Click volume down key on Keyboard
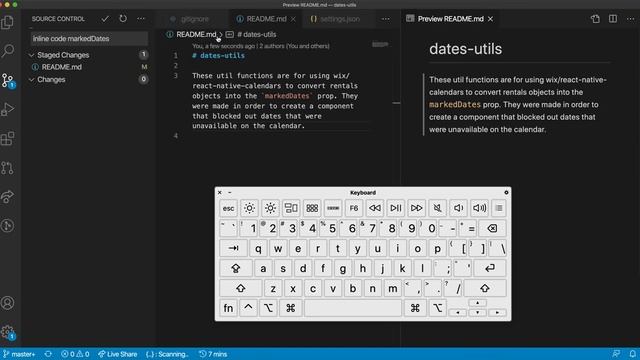 pos(458,208)
